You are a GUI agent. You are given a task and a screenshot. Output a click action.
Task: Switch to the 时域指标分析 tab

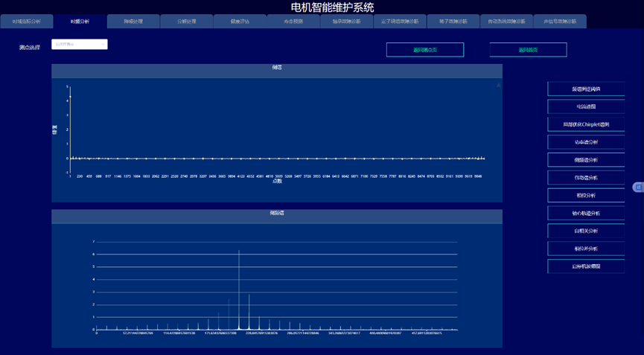(27, 22)
